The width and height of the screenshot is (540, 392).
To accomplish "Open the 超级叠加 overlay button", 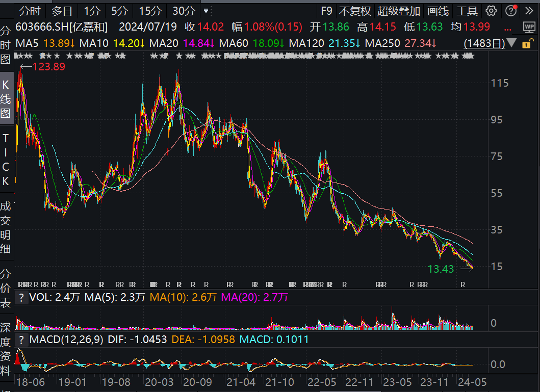I will pyautogui.click(x=398, y=11).
